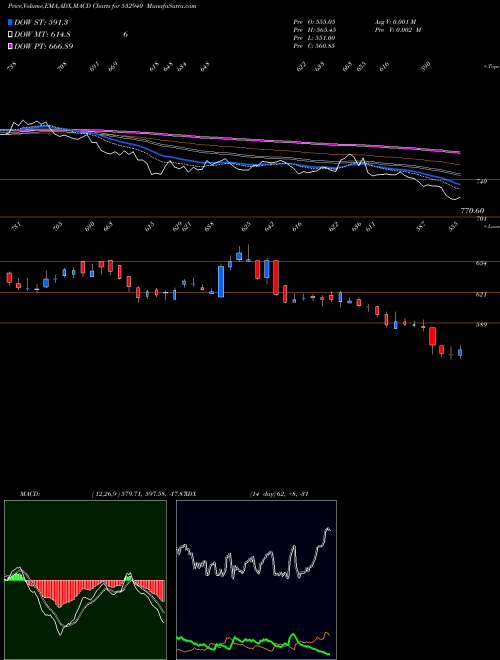Click the 'Avg V: 0.001 M' volume text
This screenshot has width=500, height=660.
click(395, 21)
